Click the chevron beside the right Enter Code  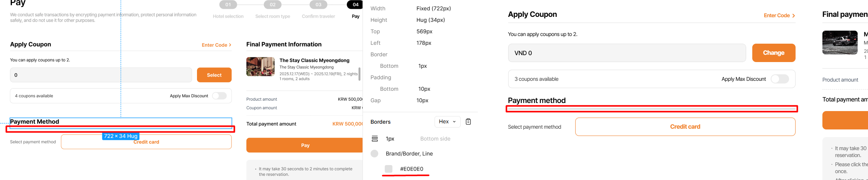[x=793, y=16]
